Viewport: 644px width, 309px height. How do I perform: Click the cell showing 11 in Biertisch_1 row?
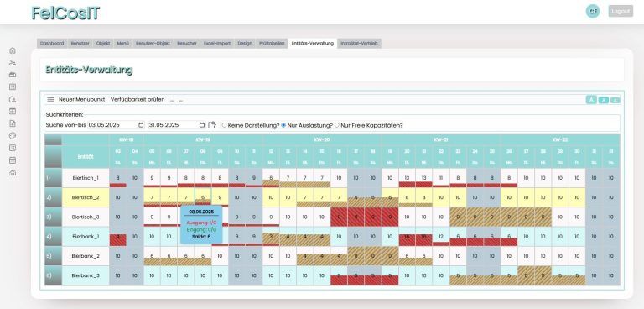[441, 178]
